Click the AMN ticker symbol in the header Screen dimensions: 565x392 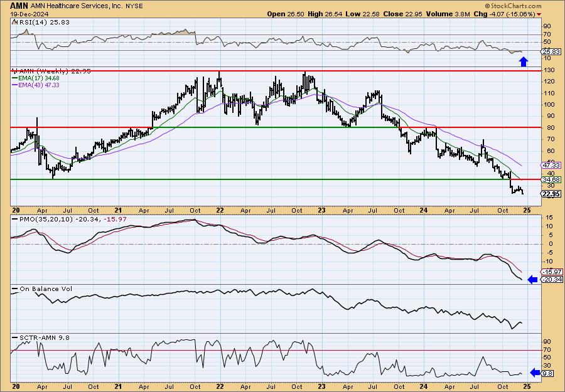click(18, 6)
